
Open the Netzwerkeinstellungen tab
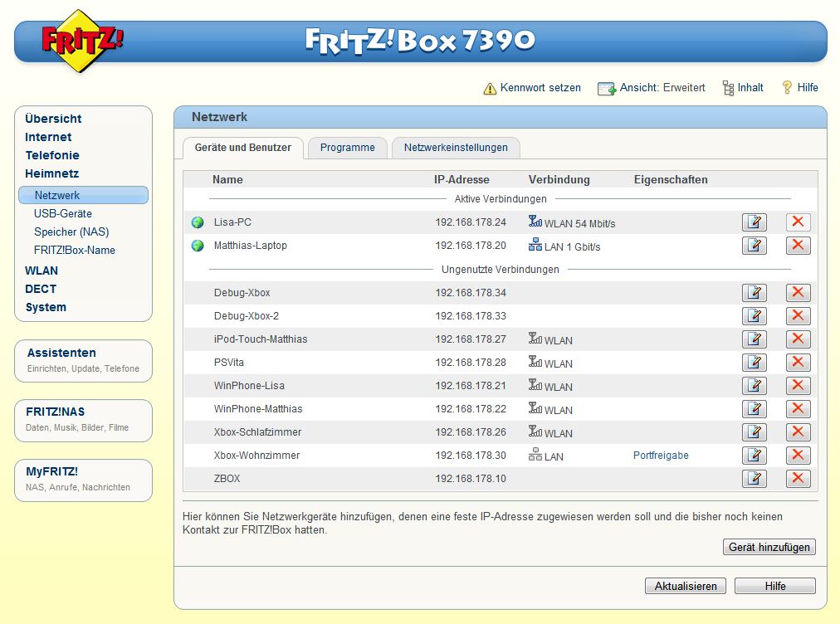point(456,148)
